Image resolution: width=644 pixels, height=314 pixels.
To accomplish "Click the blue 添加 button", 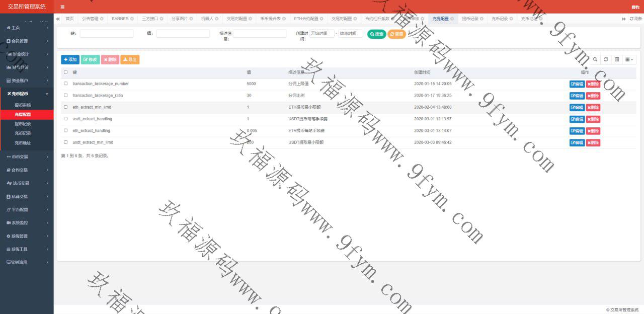I will click(x=70, y=59).
